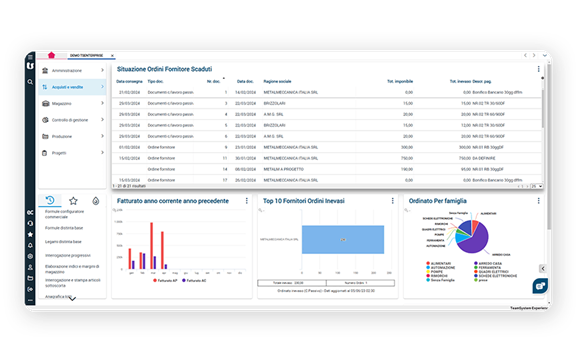This screenshot has width=576, height=362.
Task: Open the chat assistant floating button
Action: [x=540, y=286]
